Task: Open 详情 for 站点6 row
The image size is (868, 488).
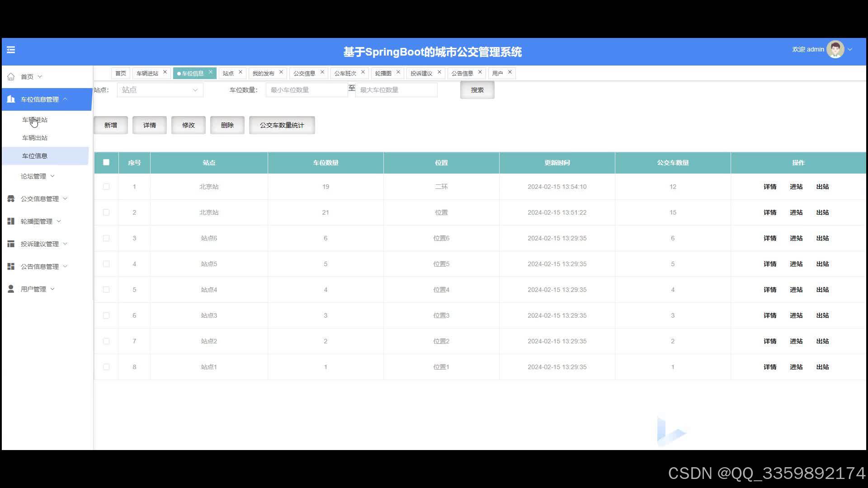Action: point(770,238)
